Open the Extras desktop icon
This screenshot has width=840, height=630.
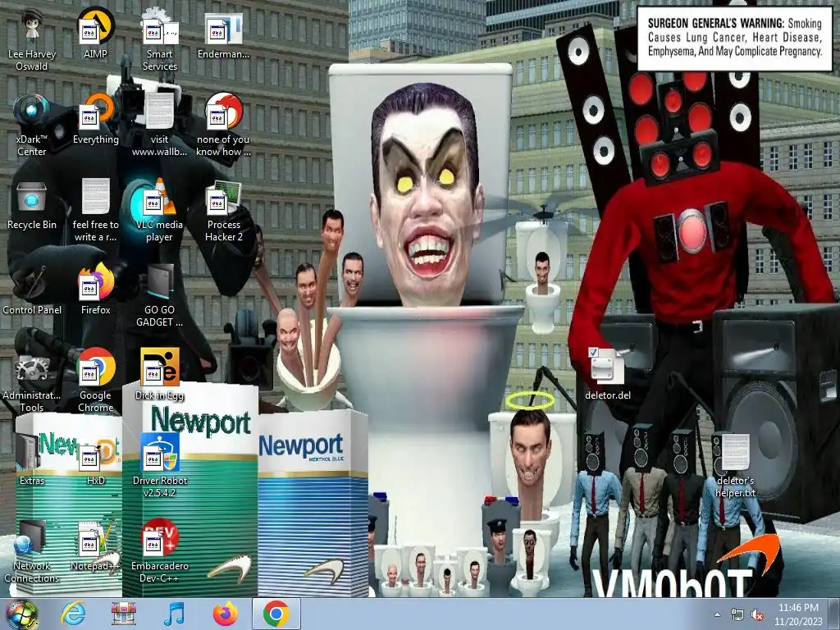pyautogui.click(x=32, y=459)
